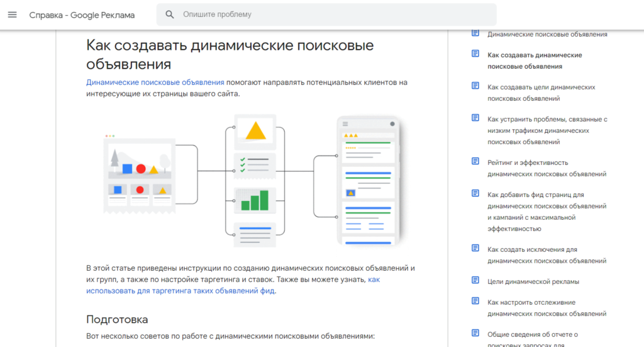Click the 'Подготовка' section heading
644x347 pixels.
click(117, 319)
